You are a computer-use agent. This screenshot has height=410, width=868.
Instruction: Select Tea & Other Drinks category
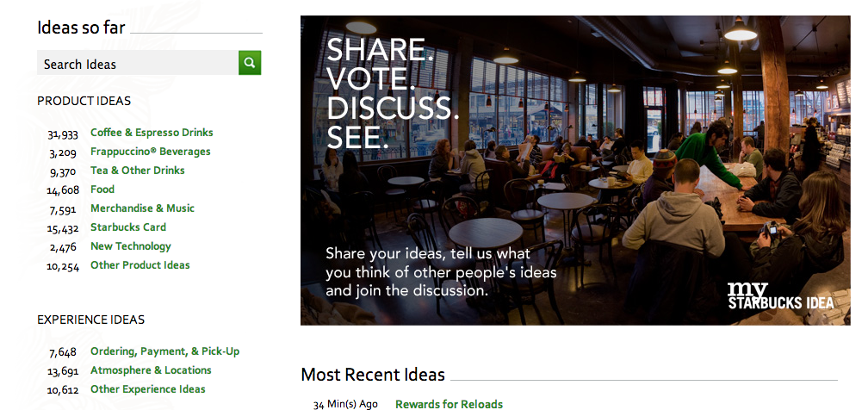click(137, 171)
